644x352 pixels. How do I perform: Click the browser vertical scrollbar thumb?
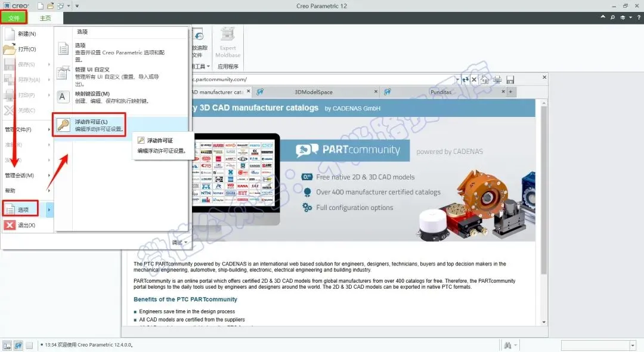544,190
